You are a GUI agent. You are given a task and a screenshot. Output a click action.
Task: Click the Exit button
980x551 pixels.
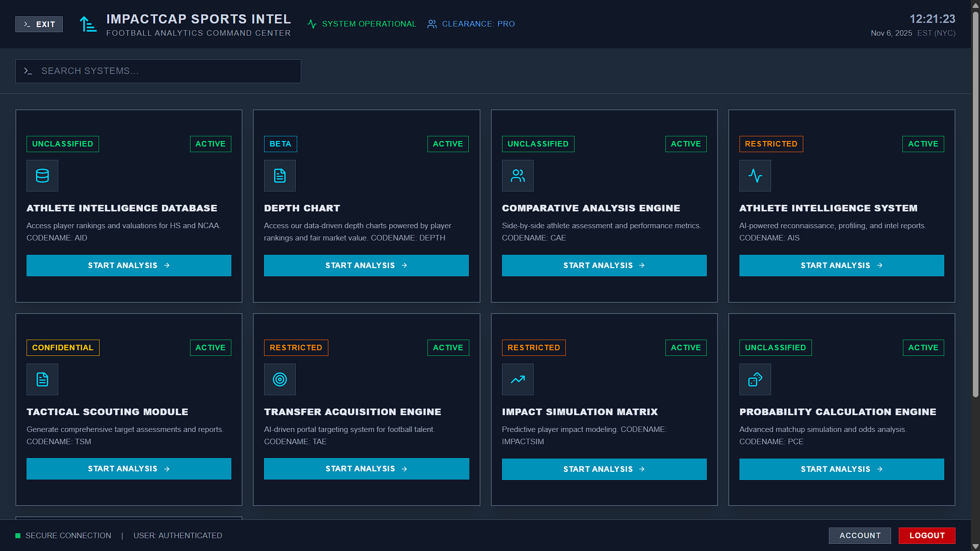(39, 23)
